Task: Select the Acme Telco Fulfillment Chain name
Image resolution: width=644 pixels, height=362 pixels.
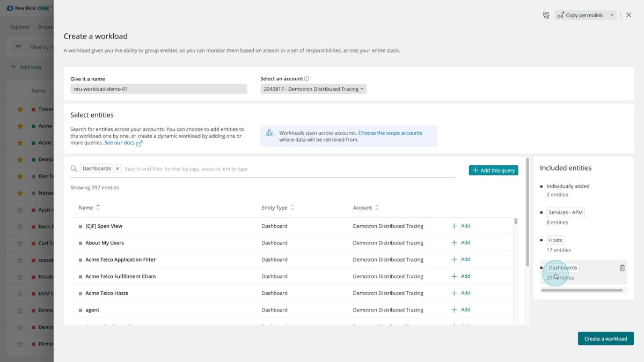Action: tap(120, 276)
